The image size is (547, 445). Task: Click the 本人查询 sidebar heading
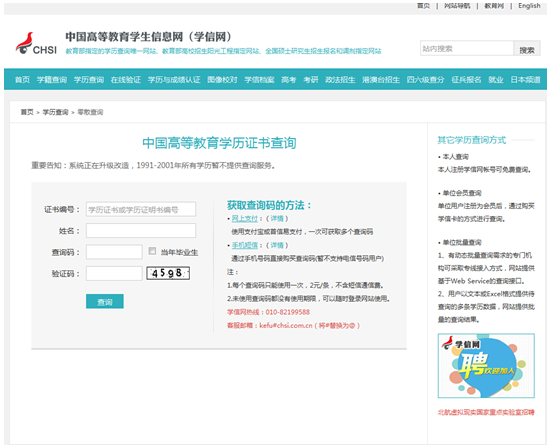tap(456, 157)
